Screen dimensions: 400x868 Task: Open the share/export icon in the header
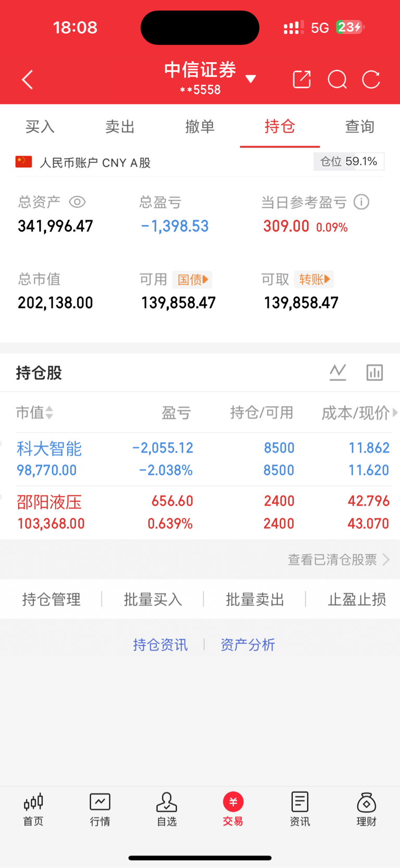[302, 79]
